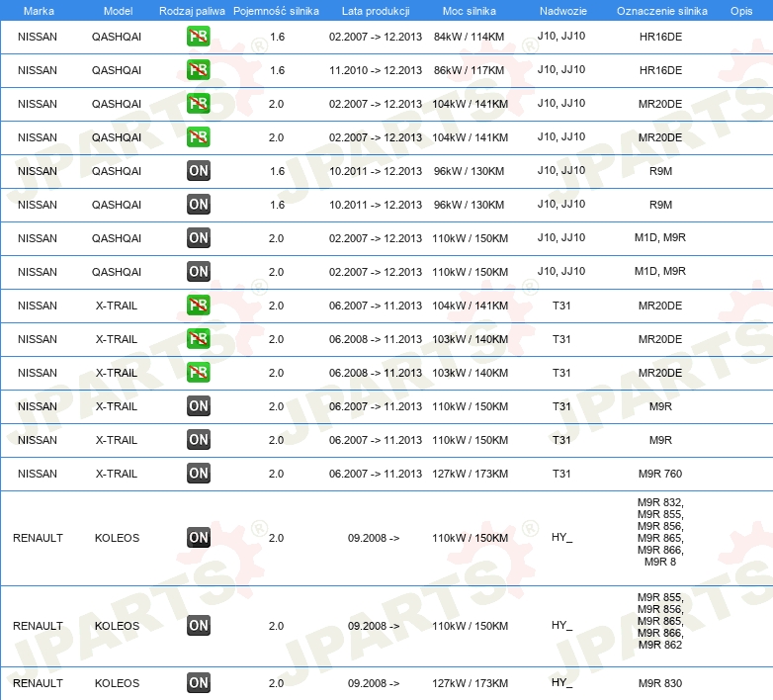The width and height of the screenshot is (773, 700).
Task: Select the M9R 830 engine code
Action: [x=660, y=683]
